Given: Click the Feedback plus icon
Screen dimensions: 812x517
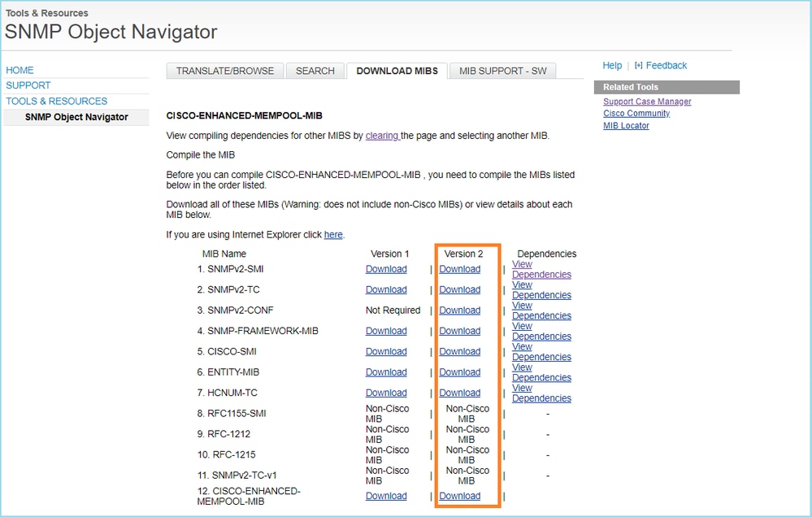Looking at the screenshot, I should (639, 66).
